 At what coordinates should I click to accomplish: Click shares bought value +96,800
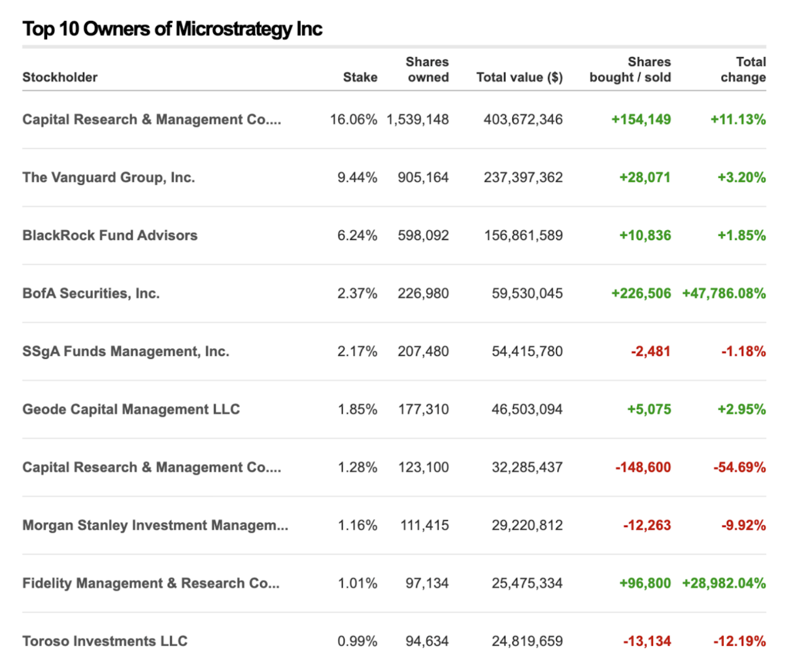(645, 583)
